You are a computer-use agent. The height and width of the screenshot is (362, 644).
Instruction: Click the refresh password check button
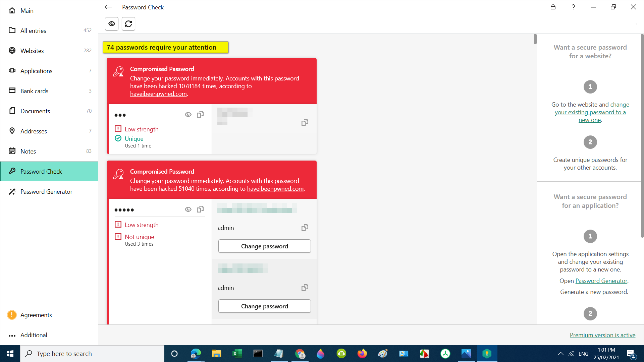(128, 24)
